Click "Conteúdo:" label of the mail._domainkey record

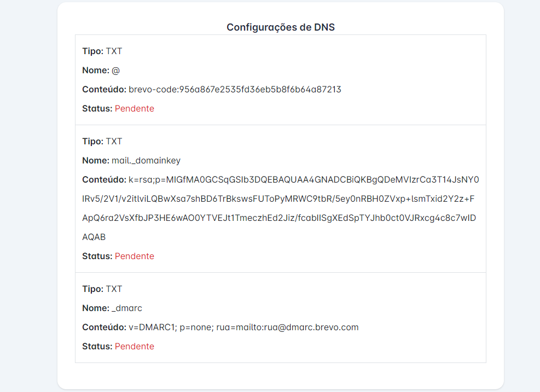click(x=104, y=179)
